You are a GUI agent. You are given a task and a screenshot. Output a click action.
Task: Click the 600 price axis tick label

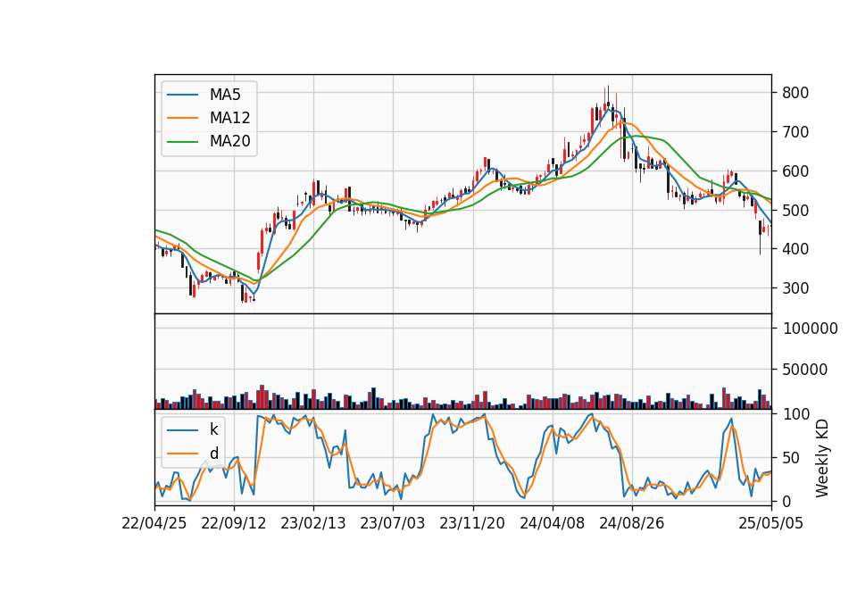tap(795, 171)
